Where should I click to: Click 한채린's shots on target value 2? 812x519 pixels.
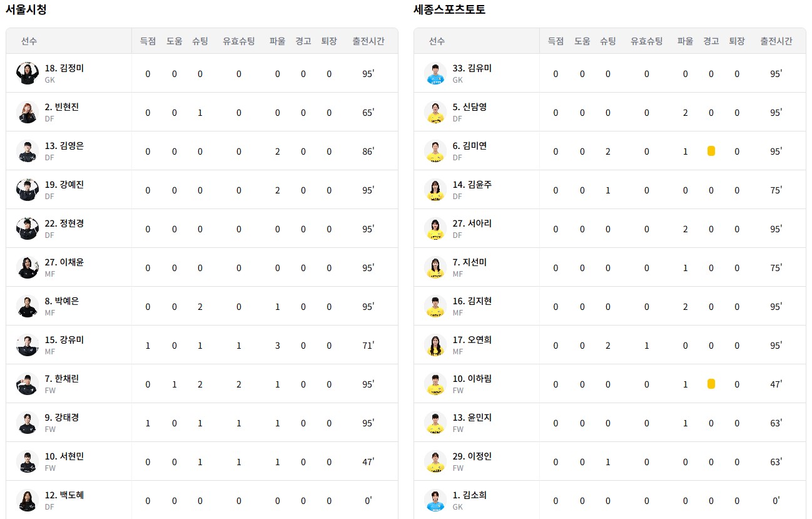pos(239,384)
